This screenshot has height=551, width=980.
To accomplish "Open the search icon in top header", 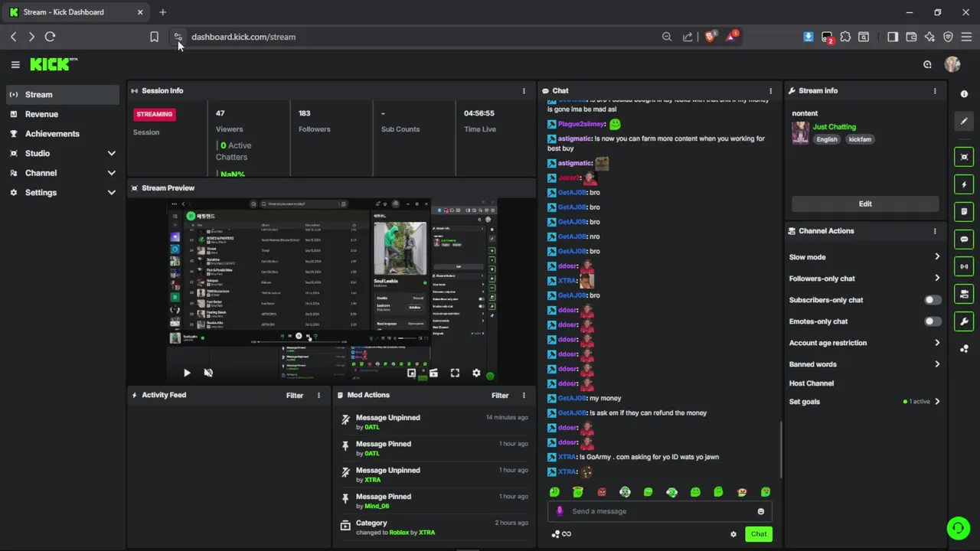I will coord(927,64).
